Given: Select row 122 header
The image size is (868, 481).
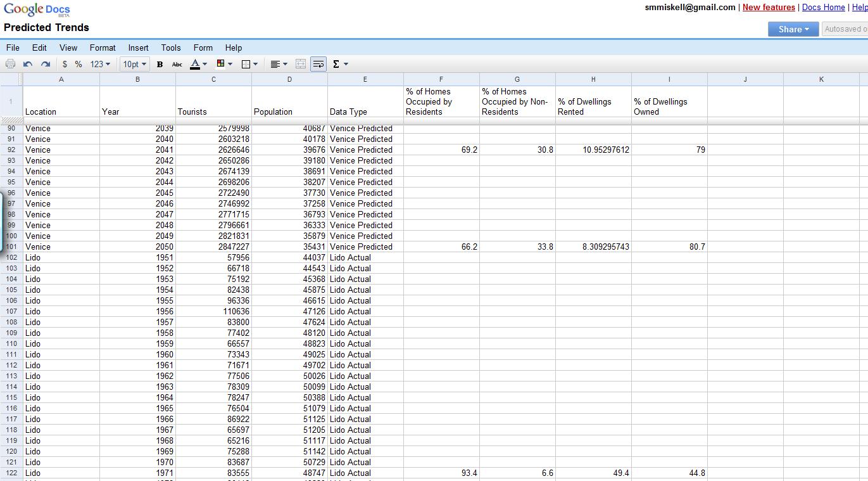Looking at the screenshot, I should coord(11,473).
